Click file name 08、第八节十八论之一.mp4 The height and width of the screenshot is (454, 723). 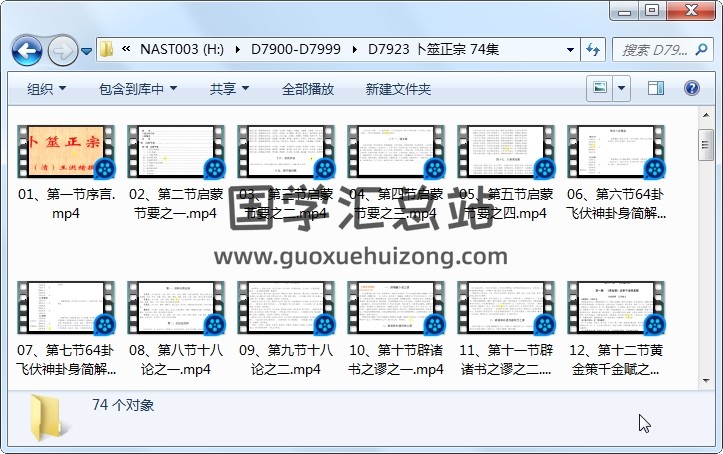pos(176,360)
